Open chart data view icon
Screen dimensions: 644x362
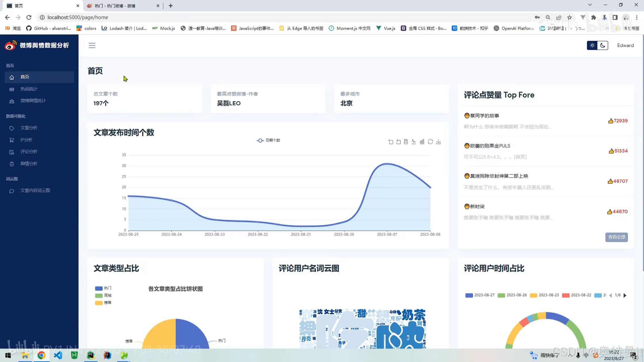(406, 142)
